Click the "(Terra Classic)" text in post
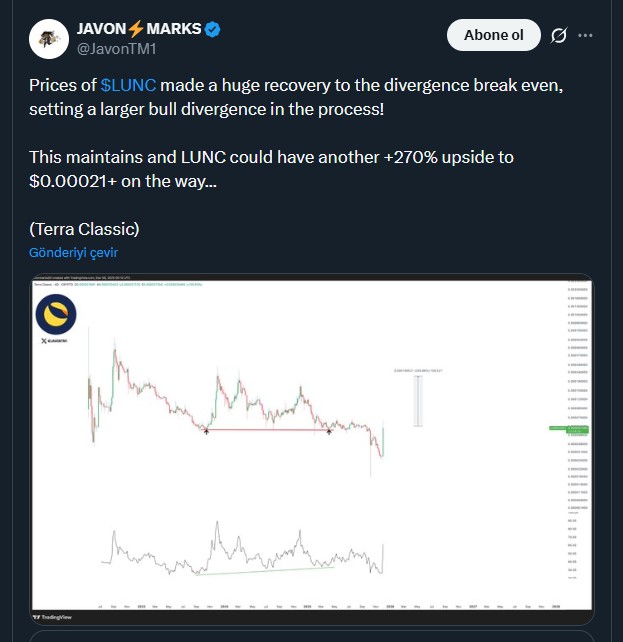Viewport: 623px width, 642px height. point(85,228)
